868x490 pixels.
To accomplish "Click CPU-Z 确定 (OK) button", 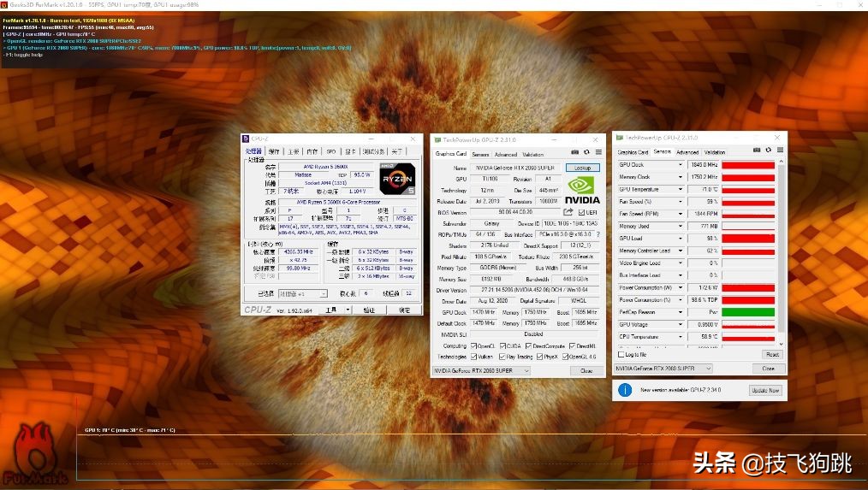I will [405, 310].
